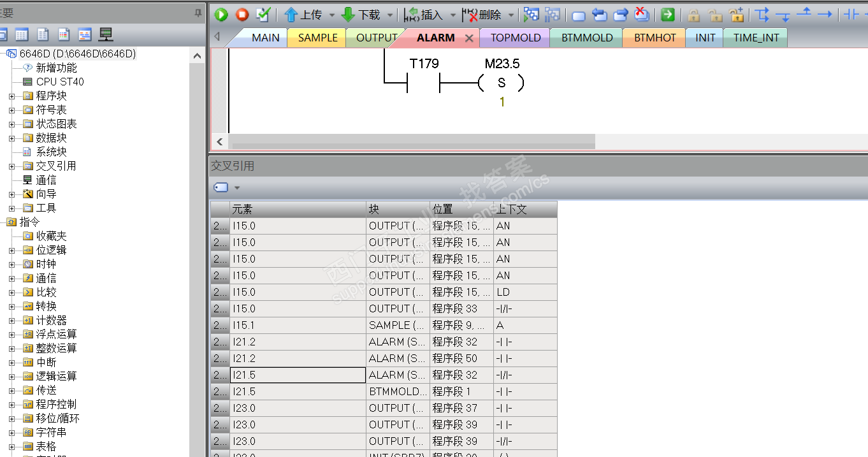Click the red Stop PLC button
This screenshot has height=457, width=868.
point(242,14)
